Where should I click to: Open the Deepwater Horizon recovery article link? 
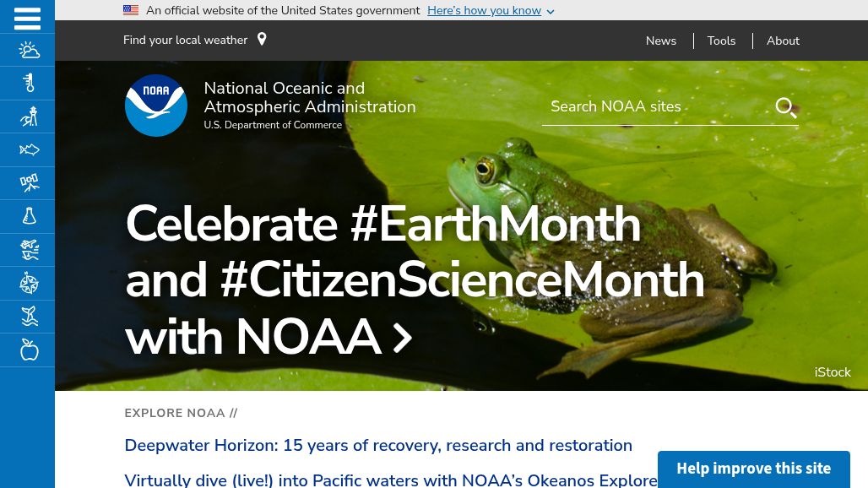coord(378,446)
